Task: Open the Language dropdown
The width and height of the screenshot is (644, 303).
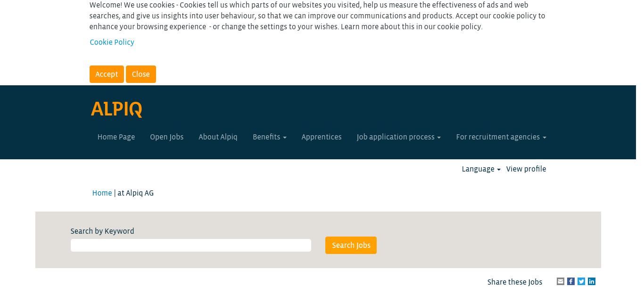Action: (x=481, y=169)
